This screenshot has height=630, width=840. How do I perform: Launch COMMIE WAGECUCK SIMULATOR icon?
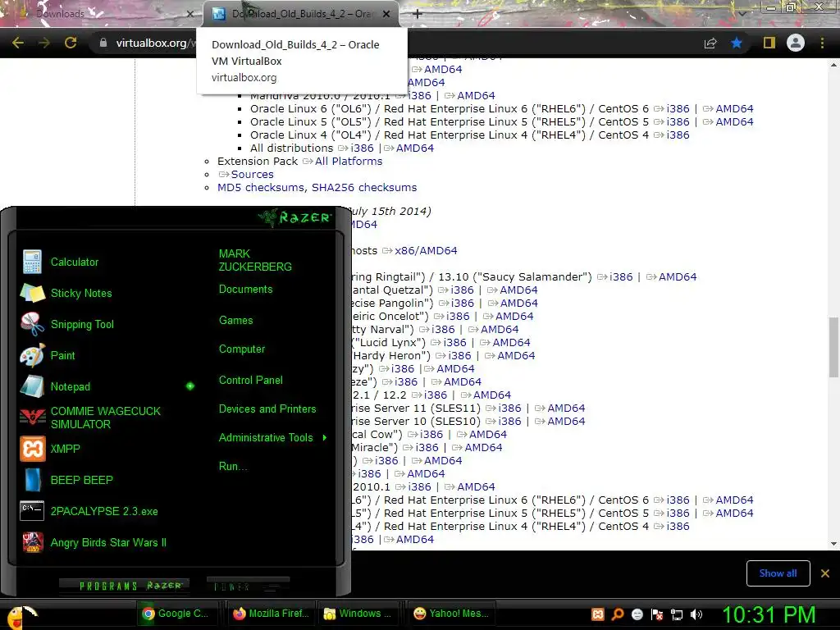pyautogui.click(x=32, y=418)
